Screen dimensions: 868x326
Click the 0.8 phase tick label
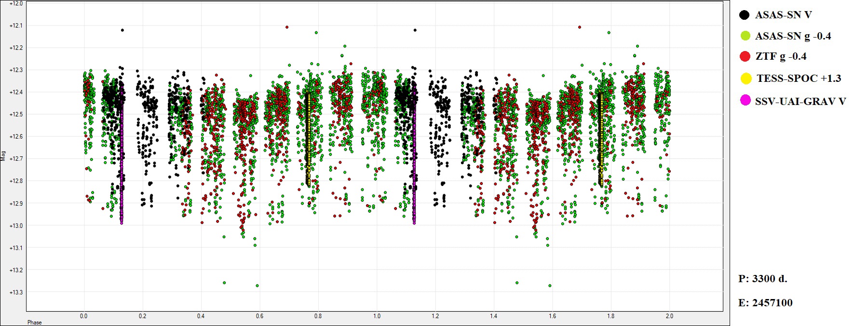point(318,316)
